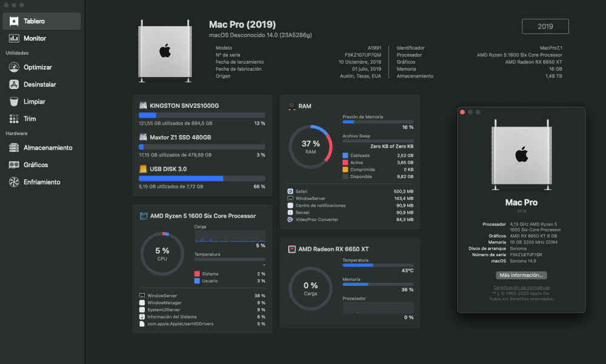The height and width of the screenshot is (364, 606).
Task: Click the KINGSTON disk usage bar
Action: click(202, 115)
